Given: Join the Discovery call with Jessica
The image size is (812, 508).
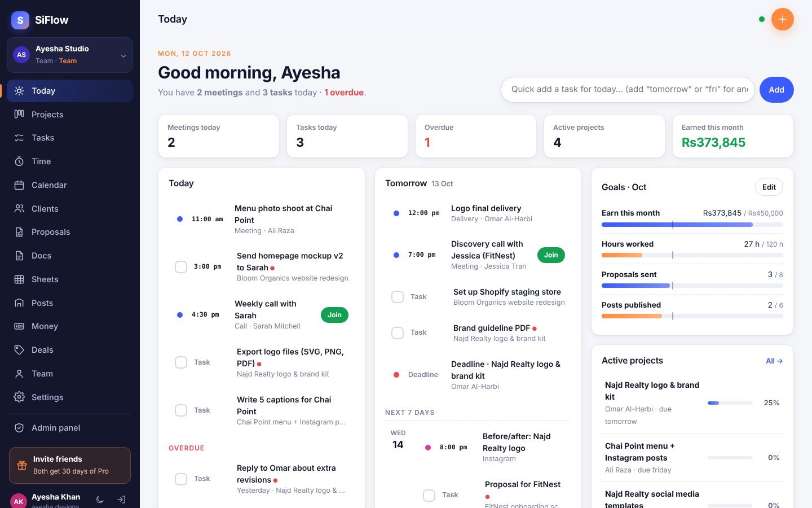Looking at the screenshot, I should coord(551,255).
